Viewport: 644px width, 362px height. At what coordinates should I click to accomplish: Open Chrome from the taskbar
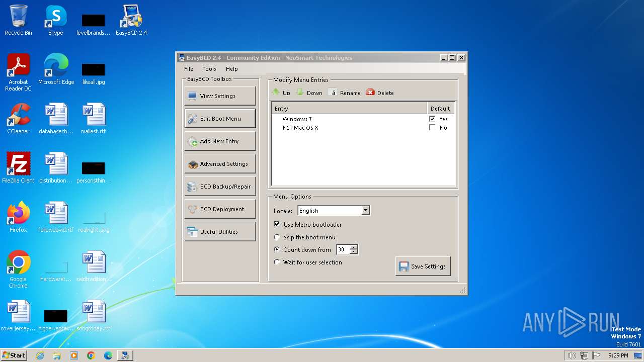(91, 355)
